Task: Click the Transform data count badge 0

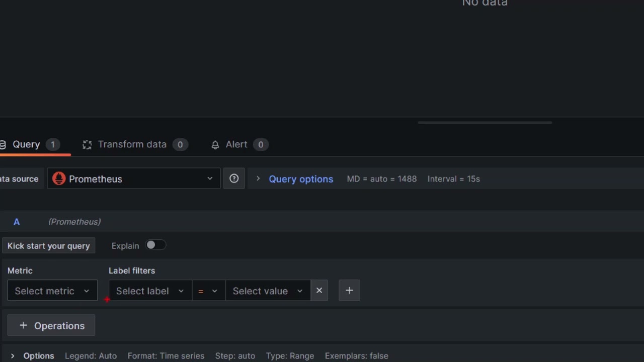Action: [180, 145]
